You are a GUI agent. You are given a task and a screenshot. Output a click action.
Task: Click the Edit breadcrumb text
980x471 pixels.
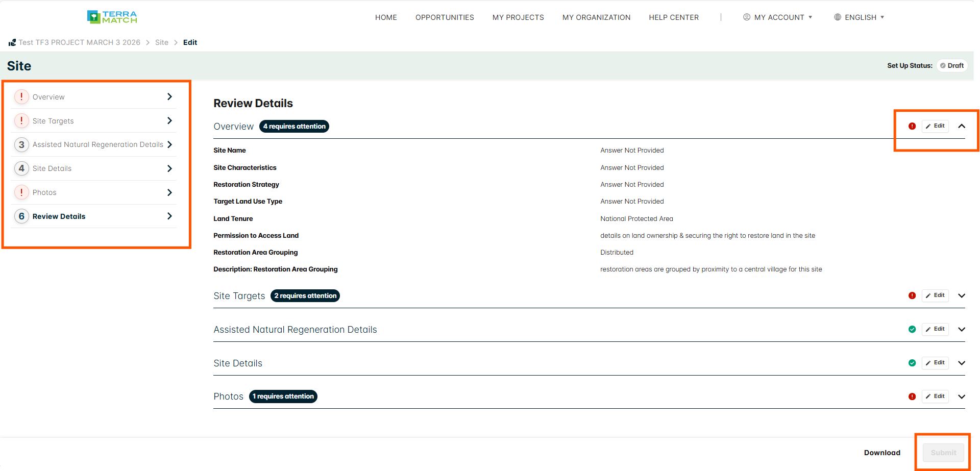(x=190, y=42)
